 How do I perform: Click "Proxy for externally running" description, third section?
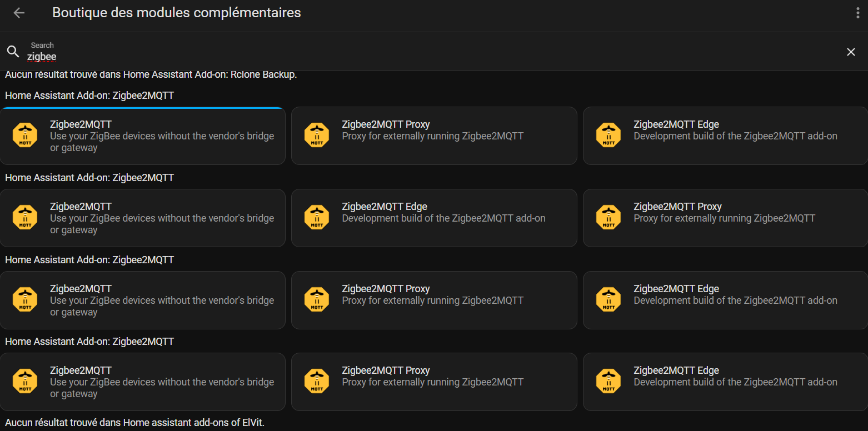pyautogui.click(x=433, y=300)
